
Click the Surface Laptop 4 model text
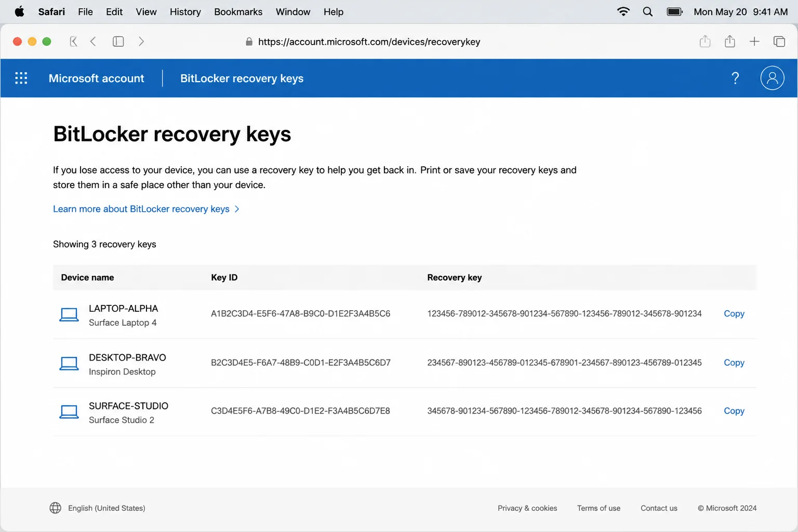click(123, 323)
